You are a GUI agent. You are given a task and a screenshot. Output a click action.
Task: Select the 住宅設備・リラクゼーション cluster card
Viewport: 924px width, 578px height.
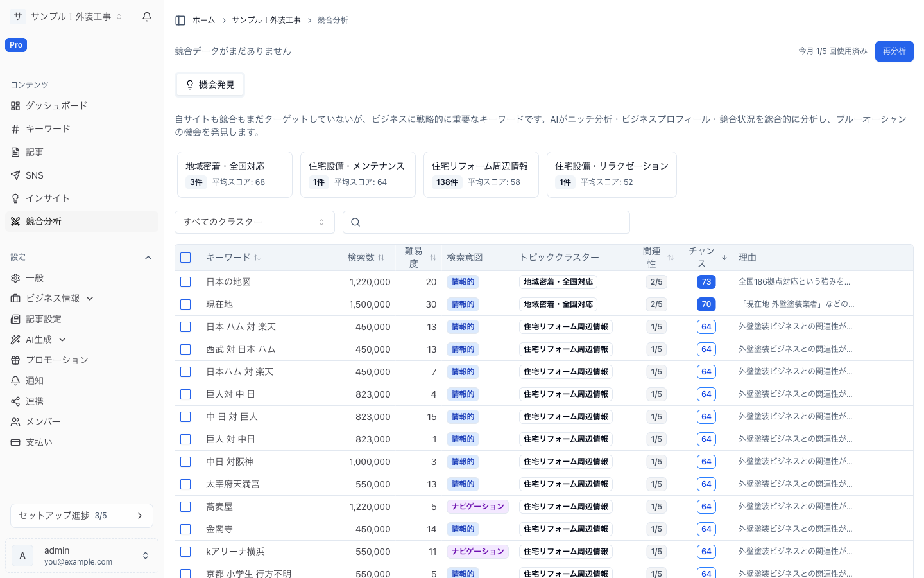point(612,175)
